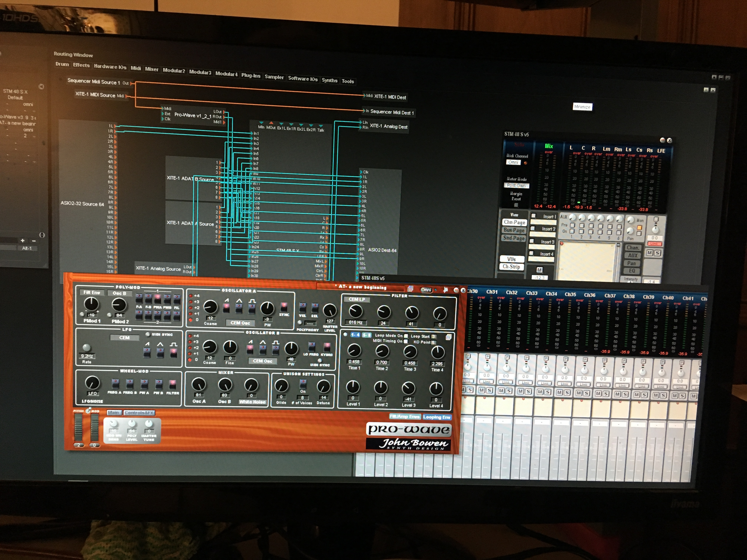Click LFO Rate knob
The width and height of the screenshot is (747, 560).
(87, 347)
